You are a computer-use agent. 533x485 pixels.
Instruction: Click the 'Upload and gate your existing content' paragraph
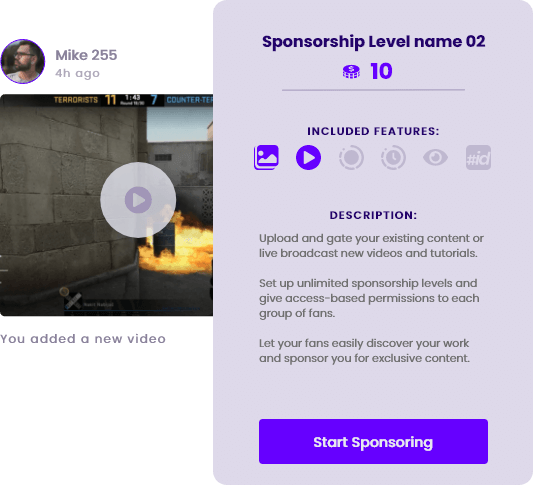(371, 246)
